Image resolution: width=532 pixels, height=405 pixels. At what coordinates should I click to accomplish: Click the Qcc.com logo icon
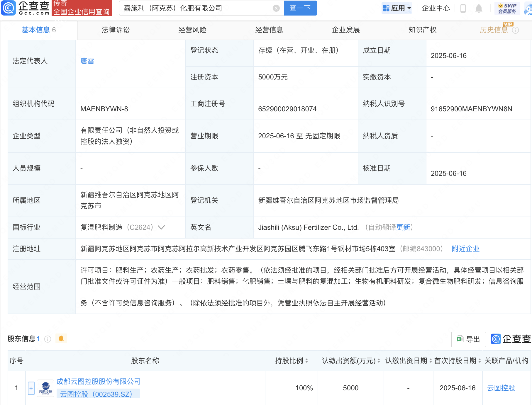tap(9, 8)
